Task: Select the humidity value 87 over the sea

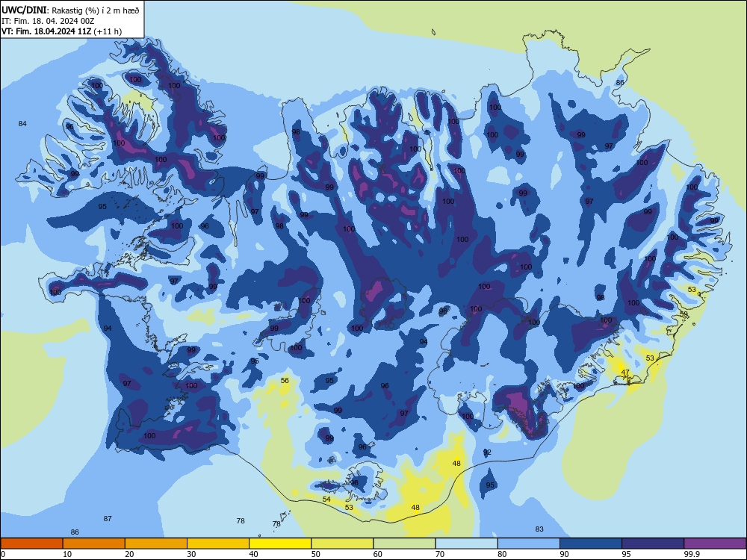Action: coord(108,519)
